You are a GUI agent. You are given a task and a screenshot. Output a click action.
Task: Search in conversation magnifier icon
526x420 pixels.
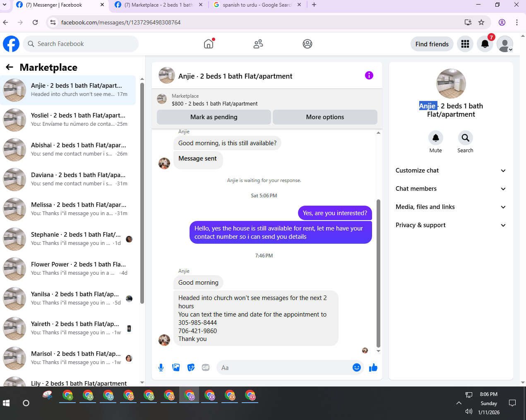[466, 138]
